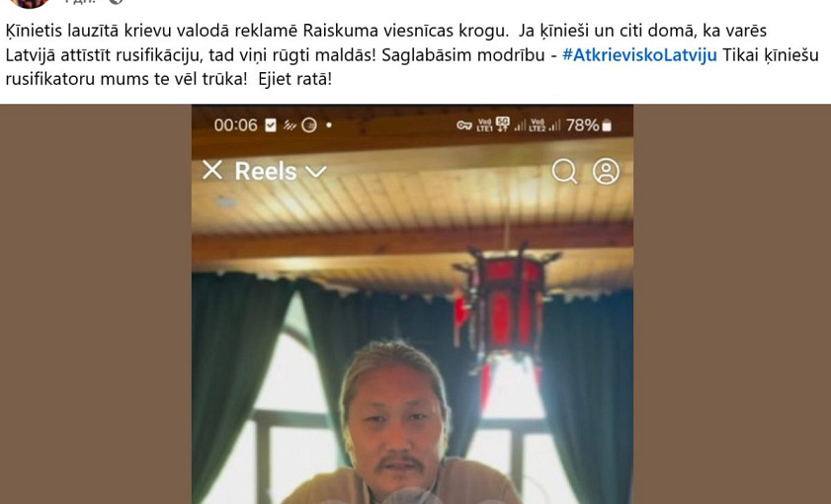Click the battery icon next to 78%

click(607, 126)
